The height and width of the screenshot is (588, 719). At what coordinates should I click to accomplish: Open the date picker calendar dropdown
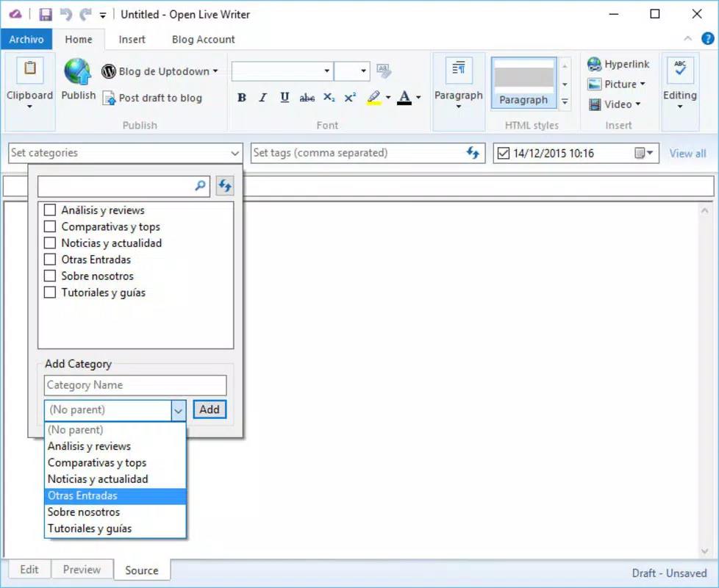644,153
